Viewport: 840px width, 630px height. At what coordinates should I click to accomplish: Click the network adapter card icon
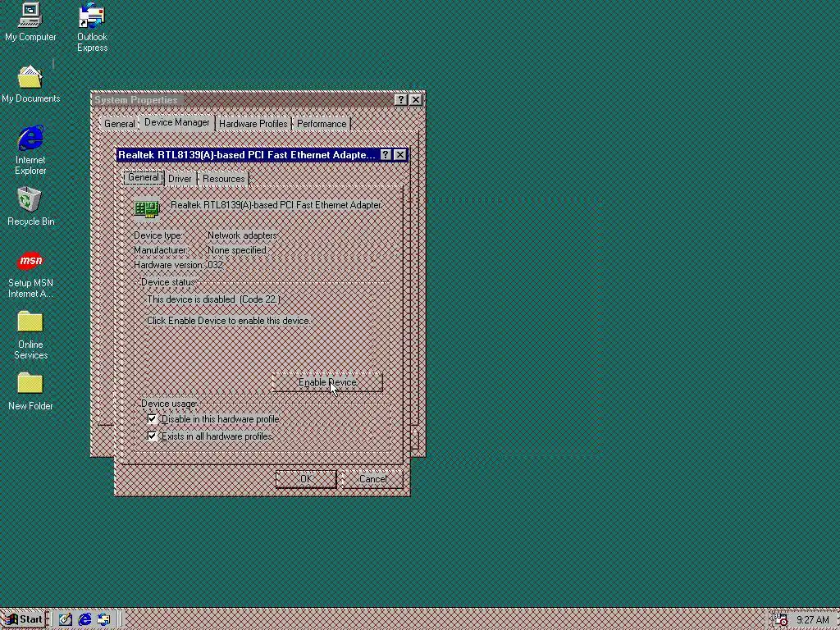[x=146, y=209]
